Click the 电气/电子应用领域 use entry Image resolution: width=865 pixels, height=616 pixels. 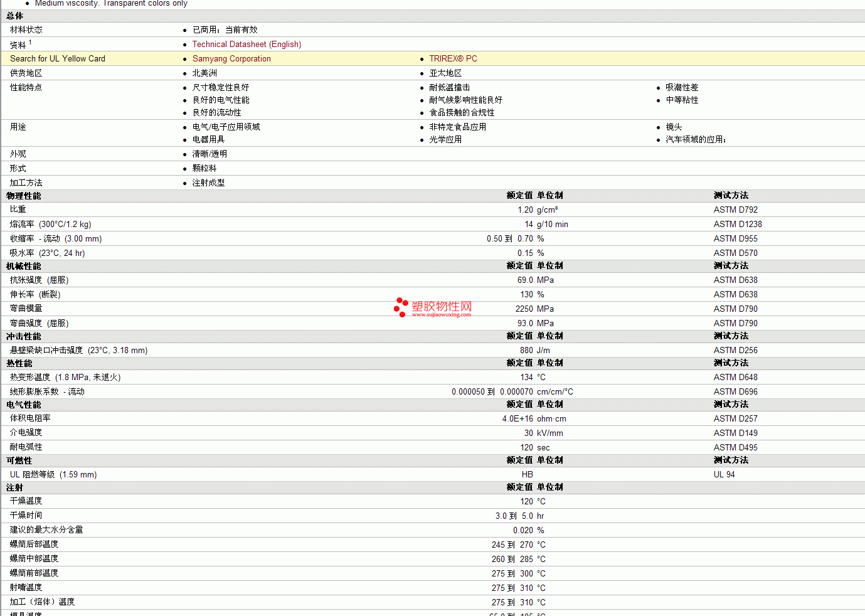(226, 127)
